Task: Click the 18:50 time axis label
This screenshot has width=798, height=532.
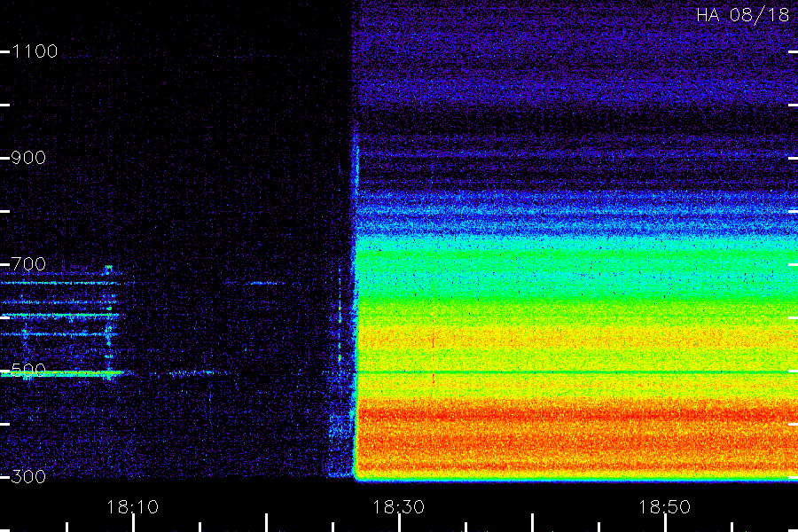Action: [x=664, y=507]
